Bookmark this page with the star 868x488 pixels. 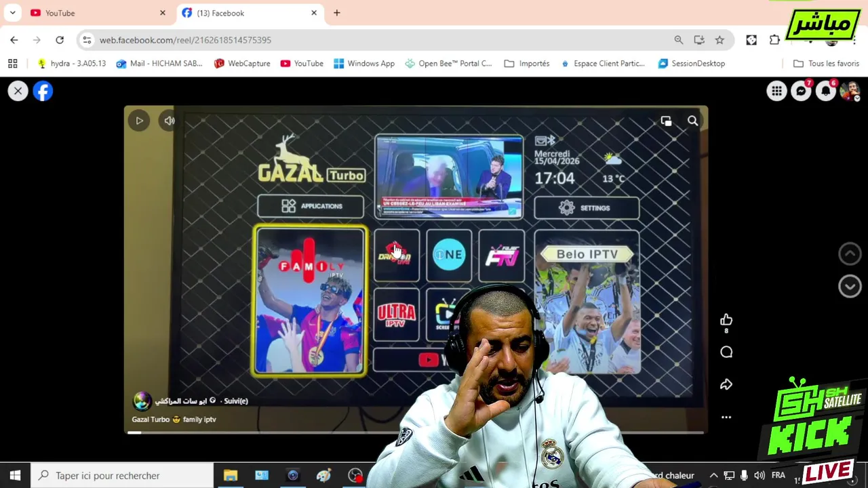pos(719,40)
